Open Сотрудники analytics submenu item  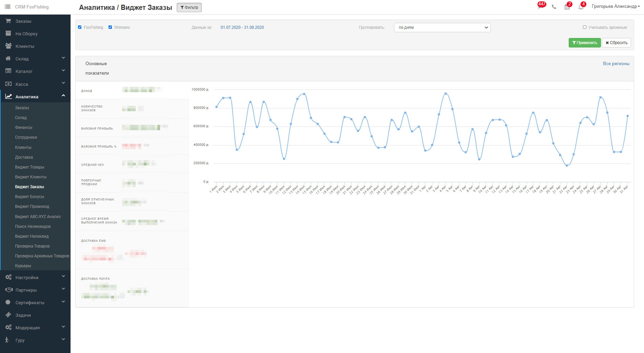[x=26, y=137]
